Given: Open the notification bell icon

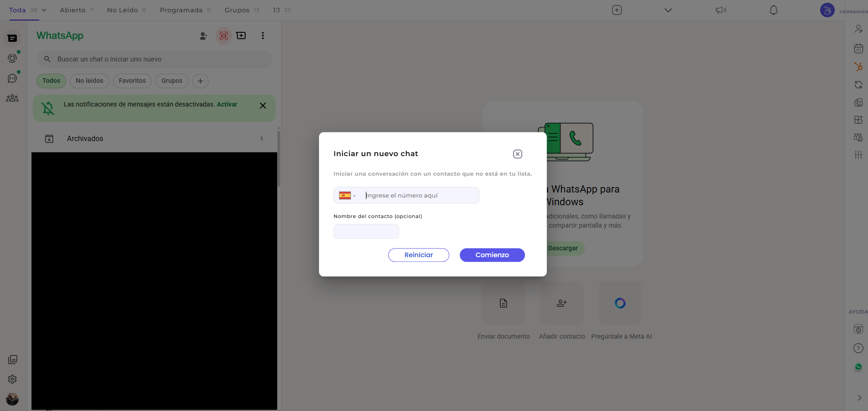Looking at the screenshot, I should tap(773, 10).
